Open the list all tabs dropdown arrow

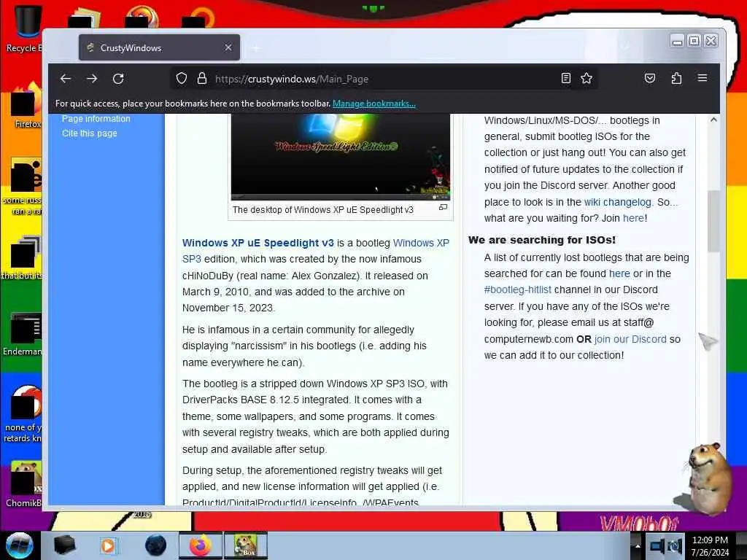625,47
